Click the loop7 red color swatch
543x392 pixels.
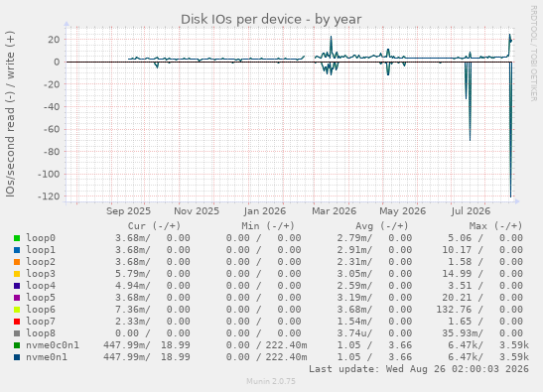(17, 322)
